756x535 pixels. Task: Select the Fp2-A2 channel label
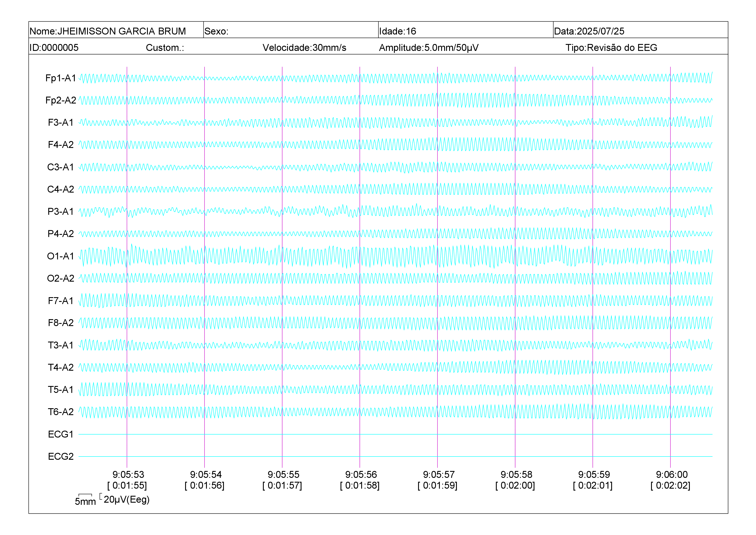(61, 100)
